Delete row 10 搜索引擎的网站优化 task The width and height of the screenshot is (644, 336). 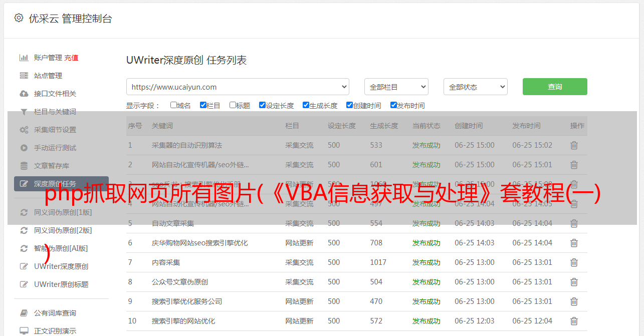point(574,321)
